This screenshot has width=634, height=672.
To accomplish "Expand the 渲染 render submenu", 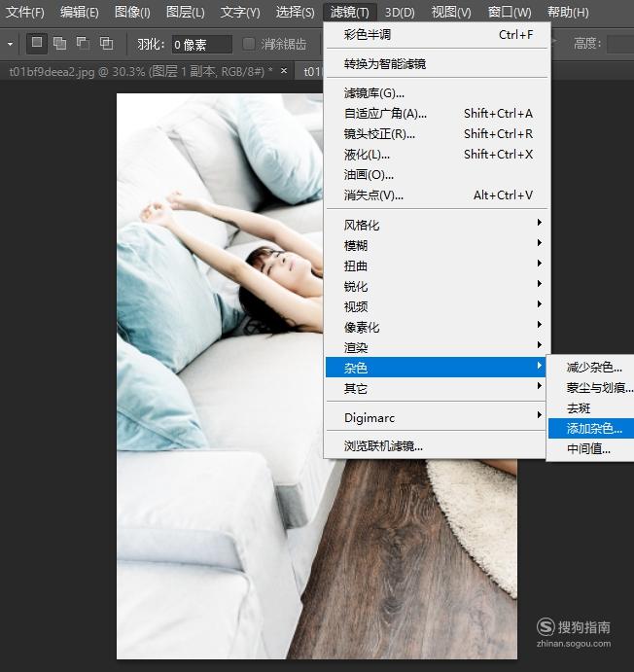I will pos(437,347).
